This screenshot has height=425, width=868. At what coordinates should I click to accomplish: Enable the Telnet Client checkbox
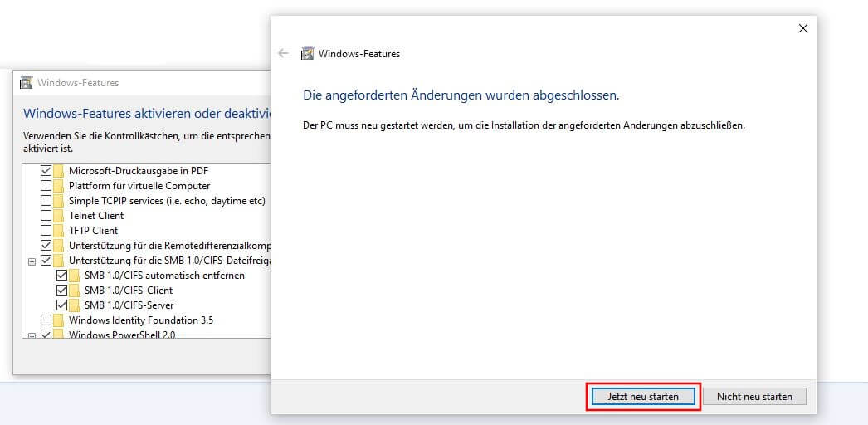point(46,215)
